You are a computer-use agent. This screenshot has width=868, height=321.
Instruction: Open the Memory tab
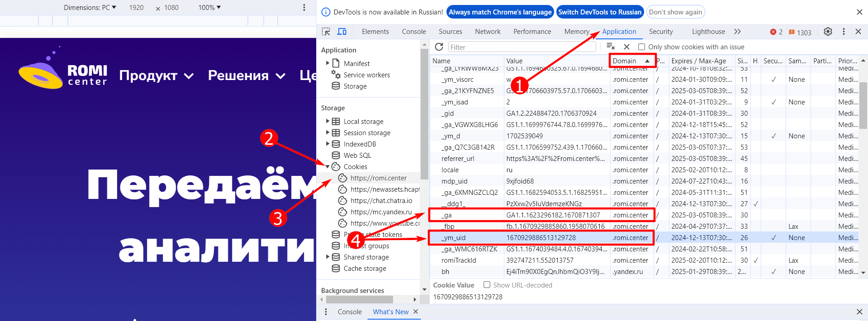pyautogui.click(x=577, y=32)
